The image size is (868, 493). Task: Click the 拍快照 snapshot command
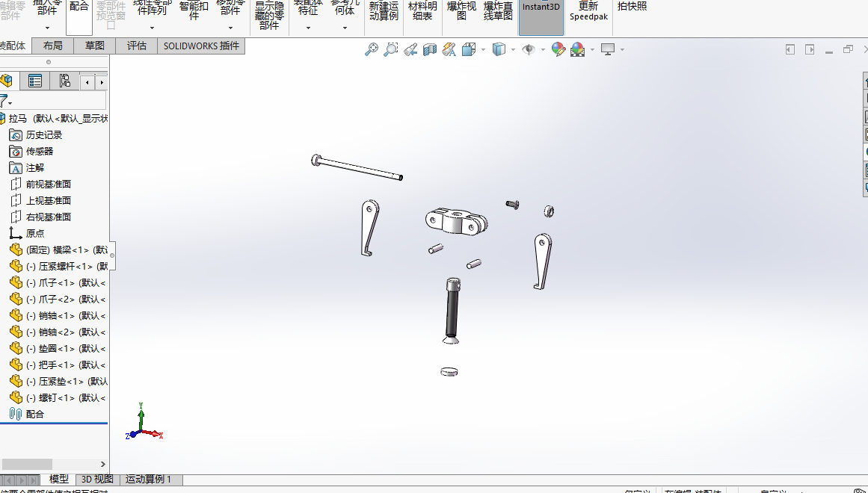click(x=632, y=6)
